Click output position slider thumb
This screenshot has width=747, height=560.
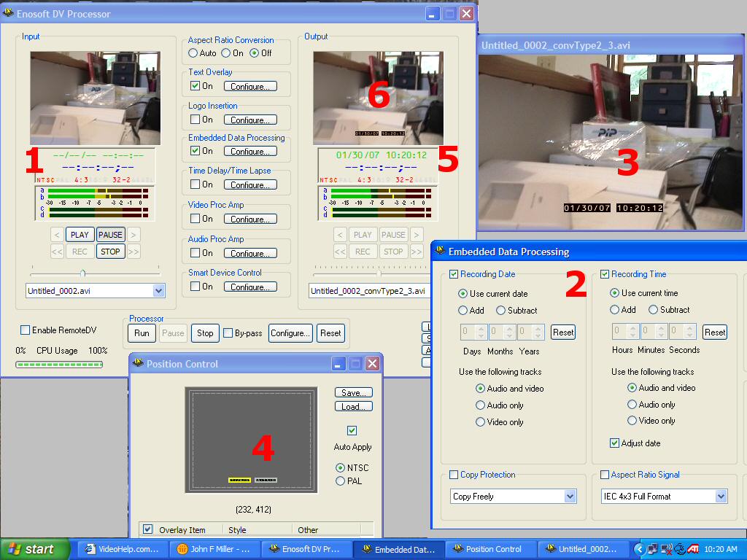click(x=379, y=273)
